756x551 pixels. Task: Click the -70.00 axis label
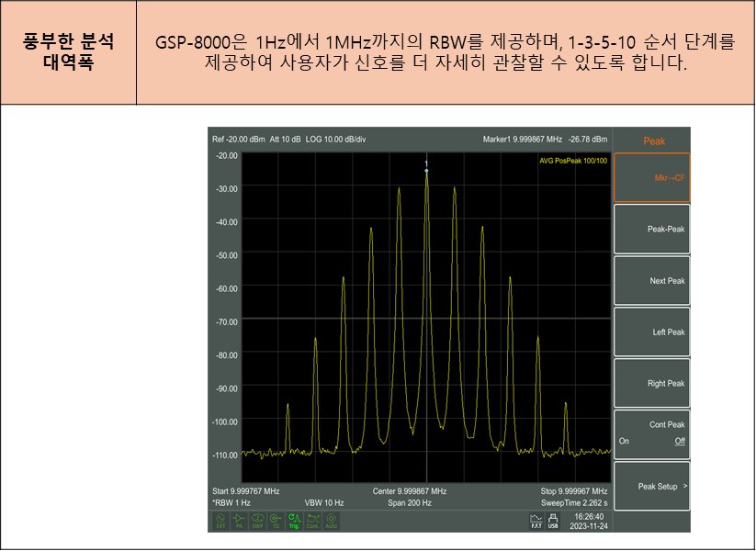(227, 322)
